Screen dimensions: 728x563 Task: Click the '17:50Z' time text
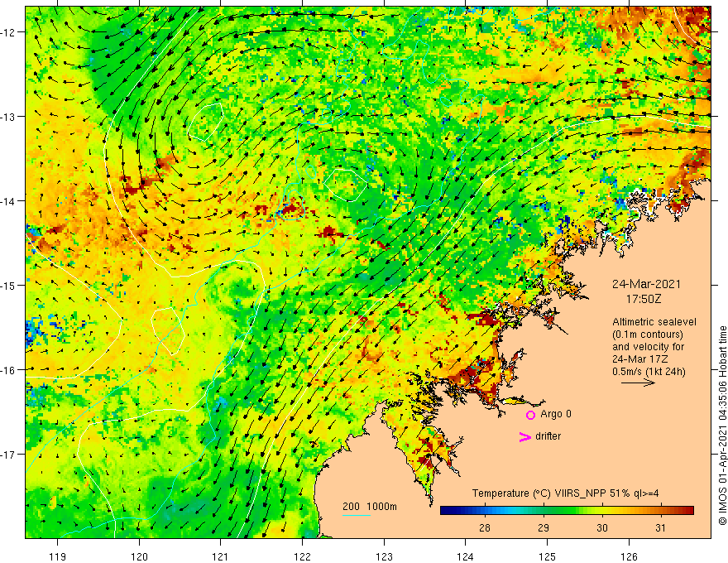tap(644, 299)
